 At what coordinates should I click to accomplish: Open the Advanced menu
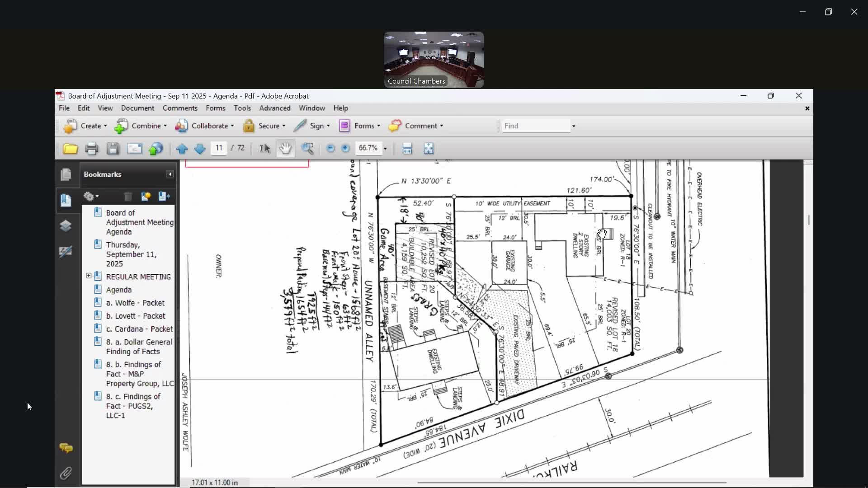pyautogui.click(x=274, y=108)
